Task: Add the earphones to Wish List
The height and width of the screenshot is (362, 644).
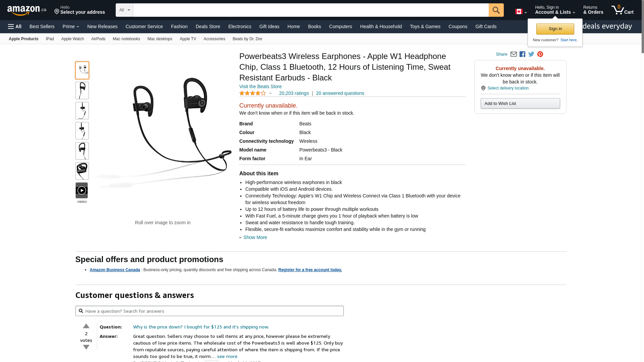Action: [x=520, y=104]
